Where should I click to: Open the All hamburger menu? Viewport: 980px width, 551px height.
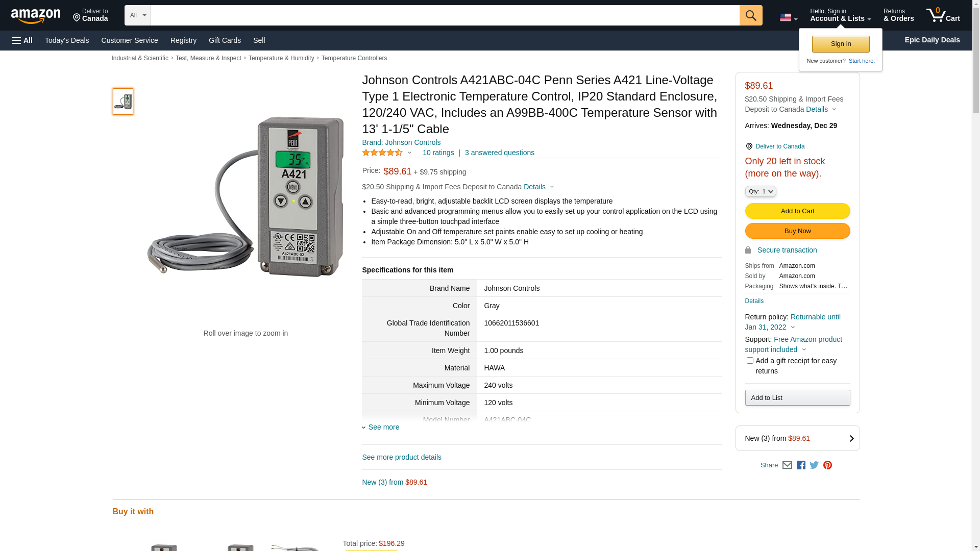tap(22, 40)
